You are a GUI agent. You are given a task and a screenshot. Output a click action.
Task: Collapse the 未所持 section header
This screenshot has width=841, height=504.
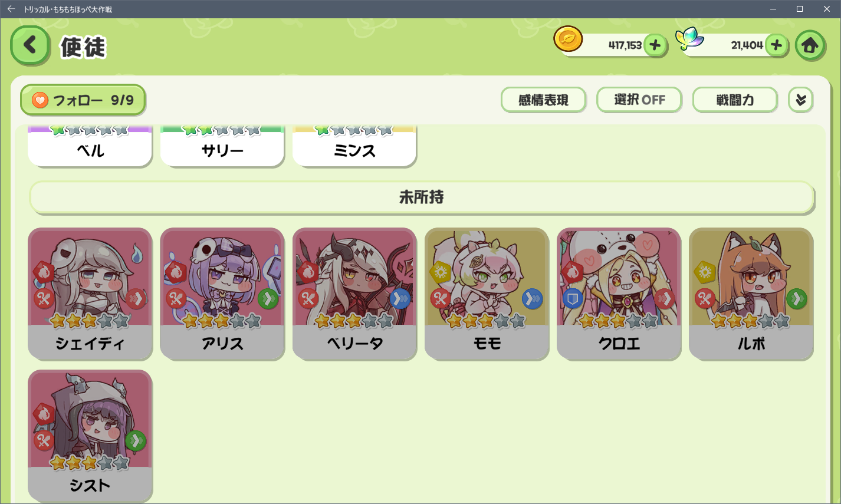(x=422, y=197)
